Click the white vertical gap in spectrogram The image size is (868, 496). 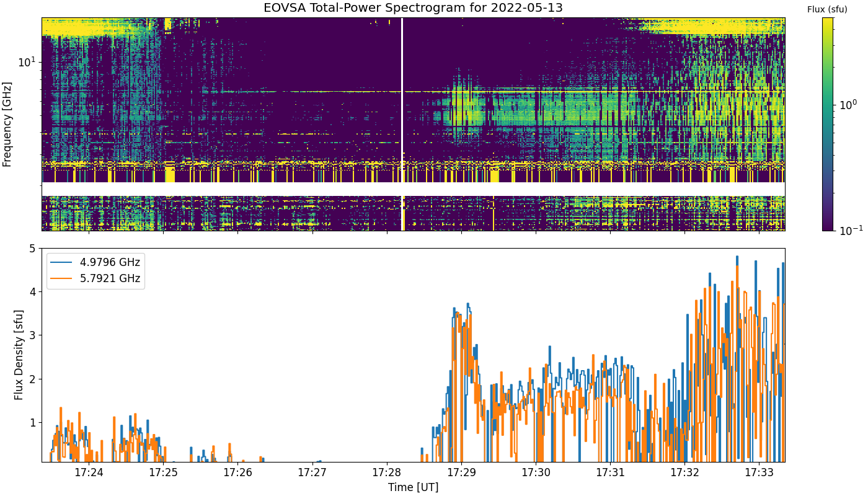coord(402,124)
